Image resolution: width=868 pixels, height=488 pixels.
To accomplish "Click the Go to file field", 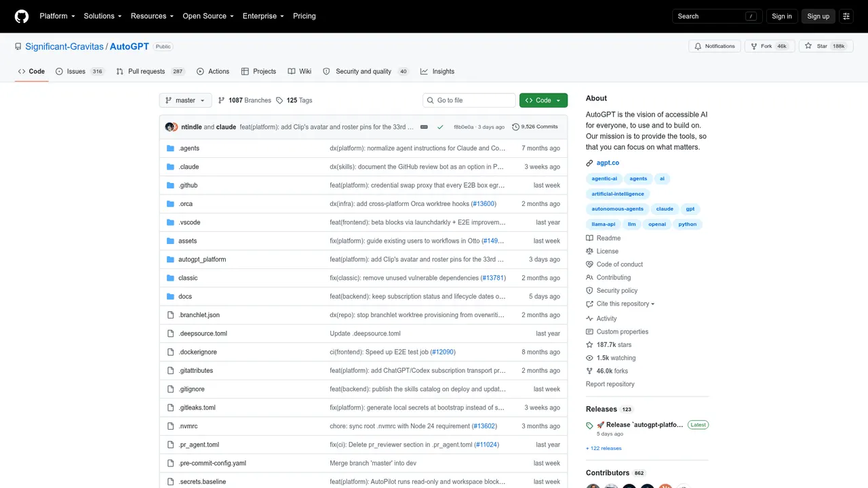I will (x=469, y=100).
